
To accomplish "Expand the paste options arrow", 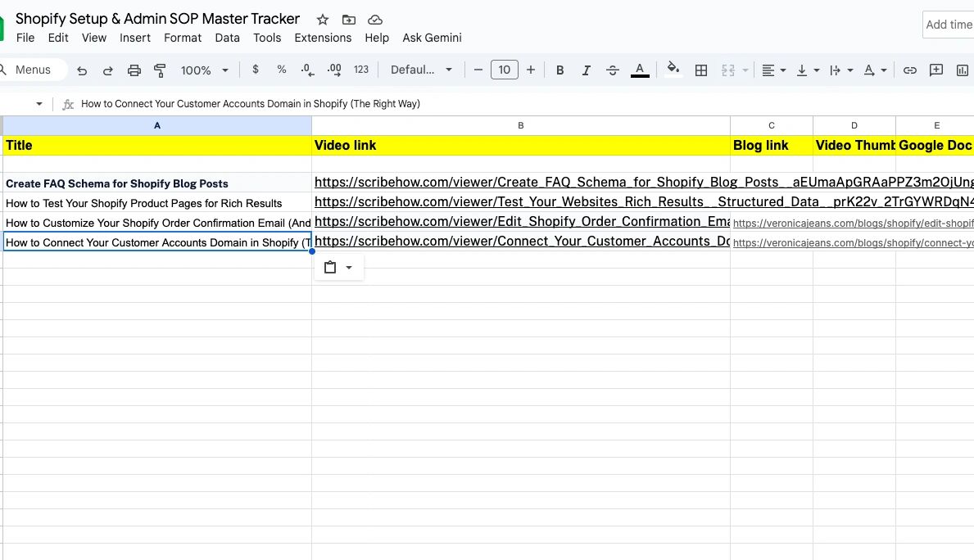I will pos(349,268).
